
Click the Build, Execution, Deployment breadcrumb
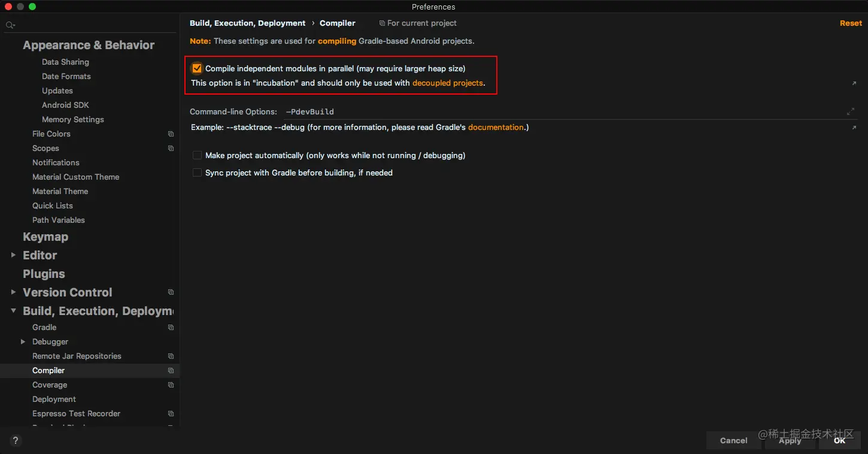point(248,23)
